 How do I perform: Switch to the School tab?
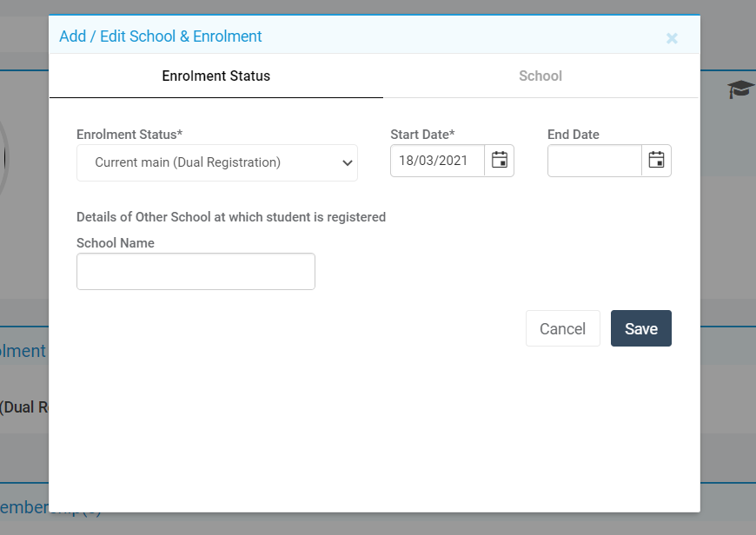point(540,76)
